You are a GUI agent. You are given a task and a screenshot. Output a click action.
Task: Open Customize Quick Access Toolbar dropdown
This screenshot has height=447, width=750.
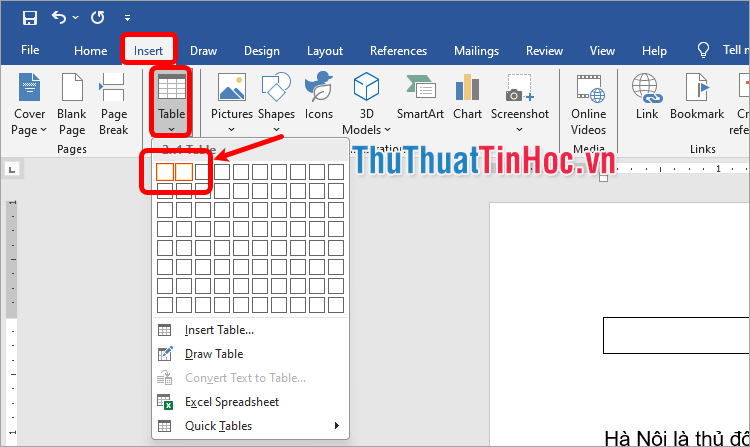[127, 18]
